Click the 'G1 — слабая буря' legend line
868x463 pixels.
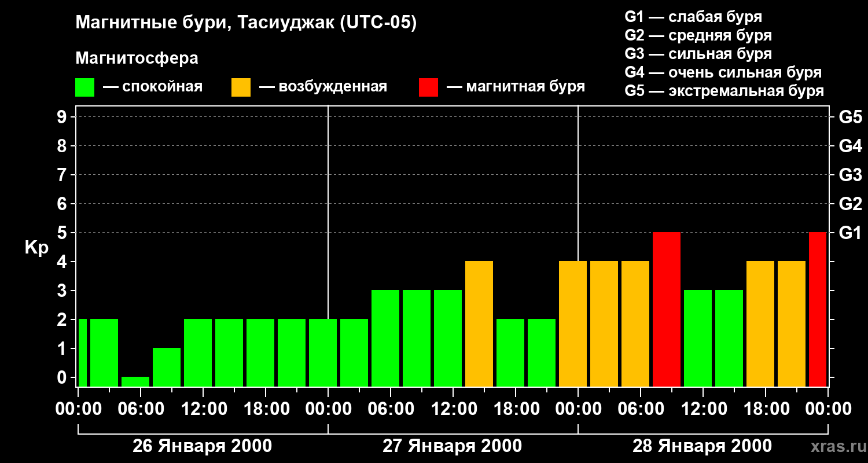pyautogui.click(x=693, y=17)
